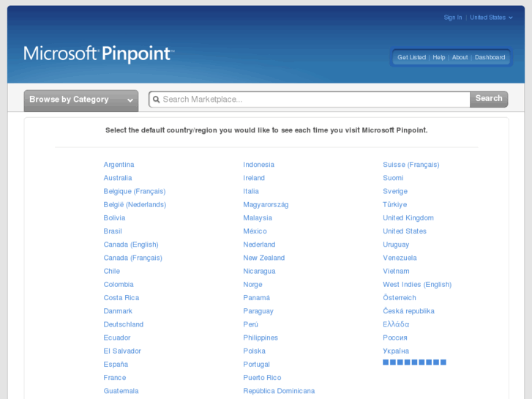Select Puerto Rico from the list
Image resolution: width=532 pixels, height=399 pixels.
[x=262, y=378]
